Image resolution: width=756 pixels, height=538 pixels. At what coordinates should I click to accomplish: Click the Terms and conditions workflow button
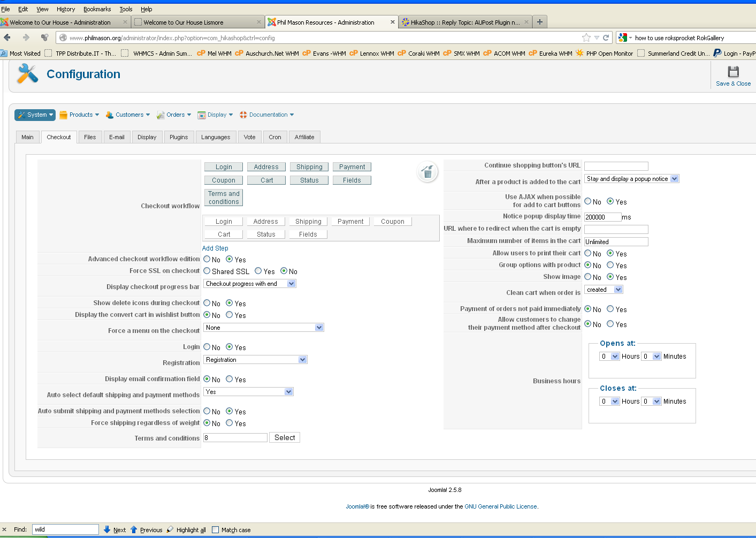coord(224,198)
